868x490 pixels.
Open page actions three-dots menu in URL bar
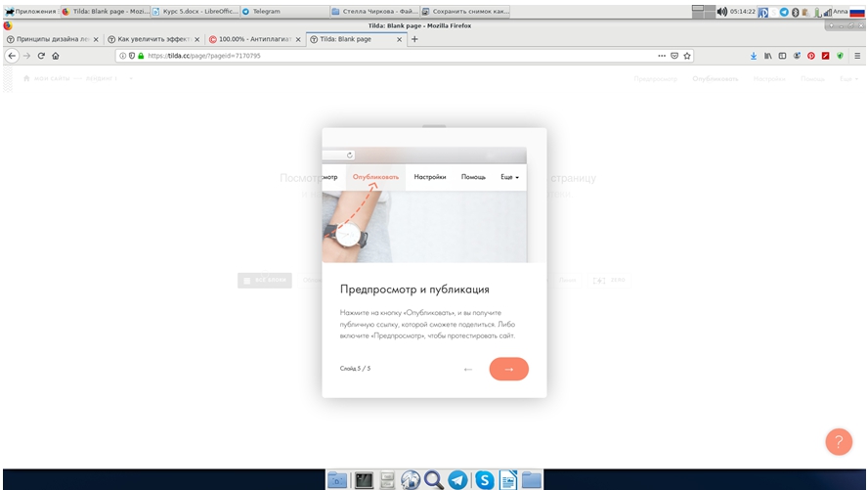tap(662, 56)
